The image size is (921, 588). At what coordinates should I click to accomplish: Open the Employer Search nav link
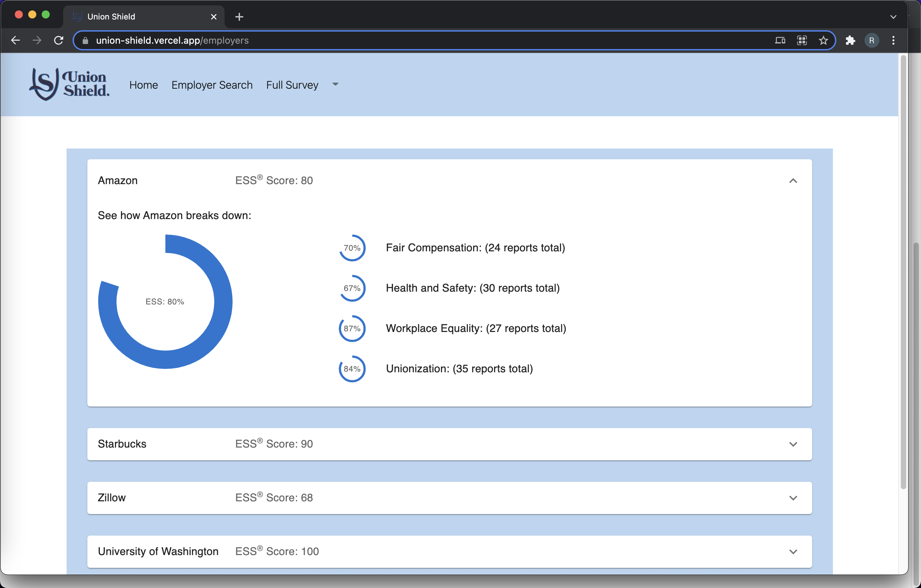click(x=212, y=85)
